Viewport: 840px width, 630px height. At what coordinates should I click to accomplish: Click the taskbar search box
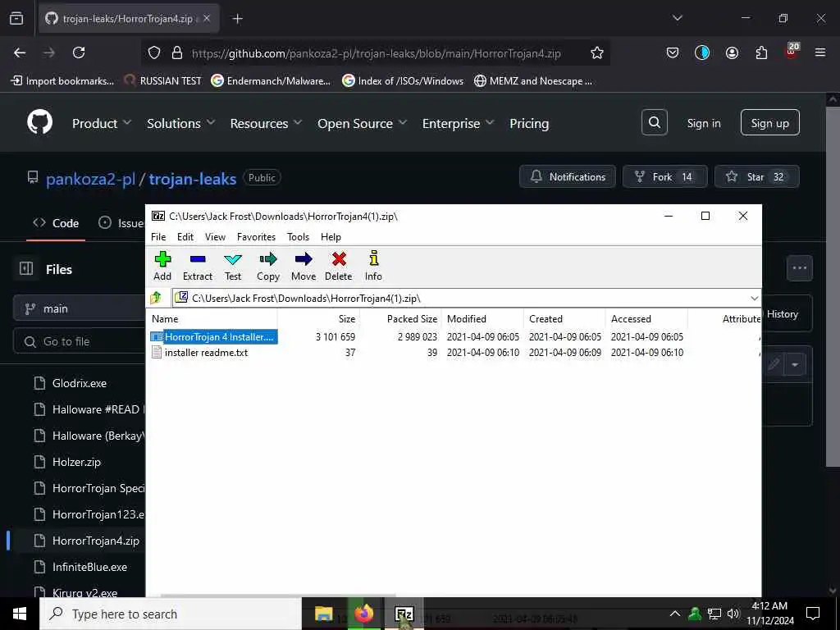(171, 614)
